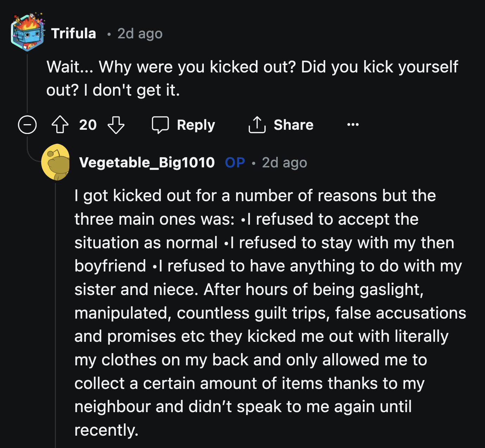Click Reply to respond to Trifula
The image size is (485, 448).
pyautogui.click(x=196, y=125)
